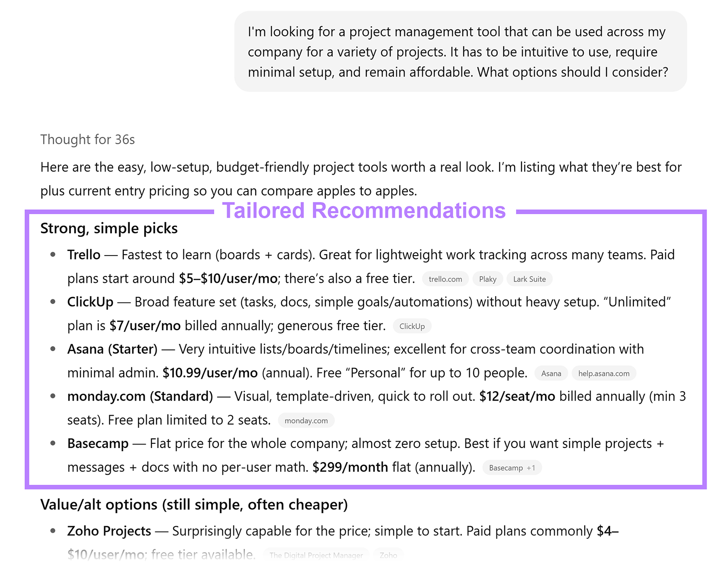728x568 pixels.
Task: Open the Asana citation chip
Action: coord(551,373)
